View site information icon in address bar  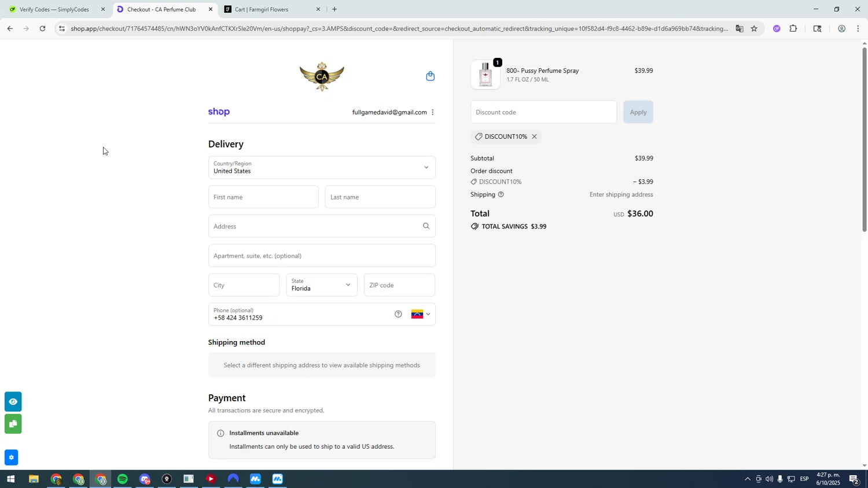pos(62,28)
